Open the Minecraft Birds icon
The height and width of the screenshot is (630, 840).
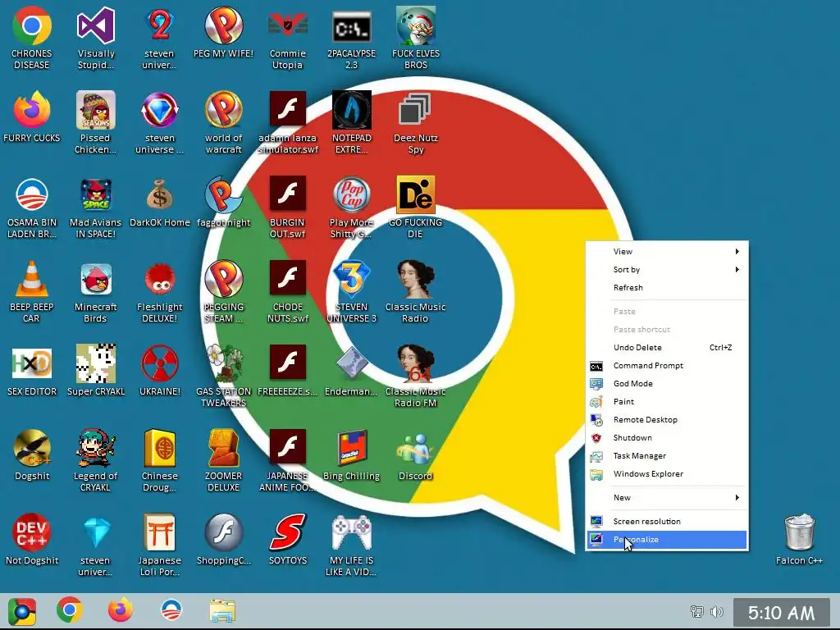click(96, 279)
